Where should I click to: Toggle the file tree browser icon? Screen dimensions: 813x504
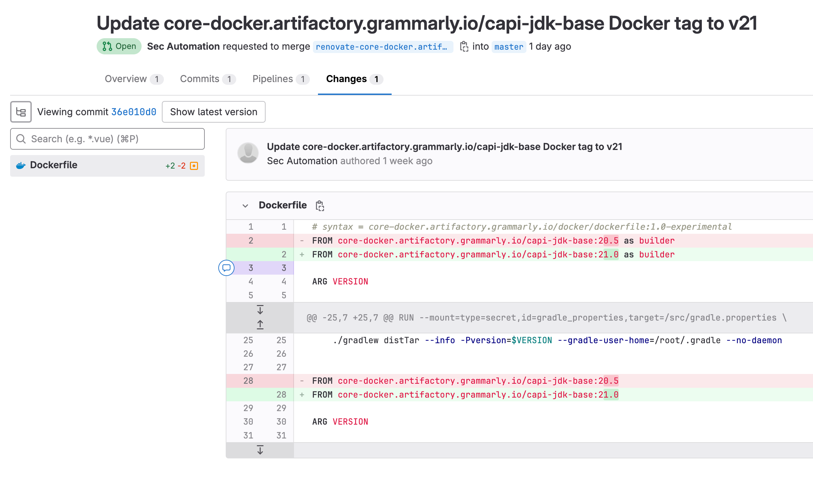[x=21, y=112]
